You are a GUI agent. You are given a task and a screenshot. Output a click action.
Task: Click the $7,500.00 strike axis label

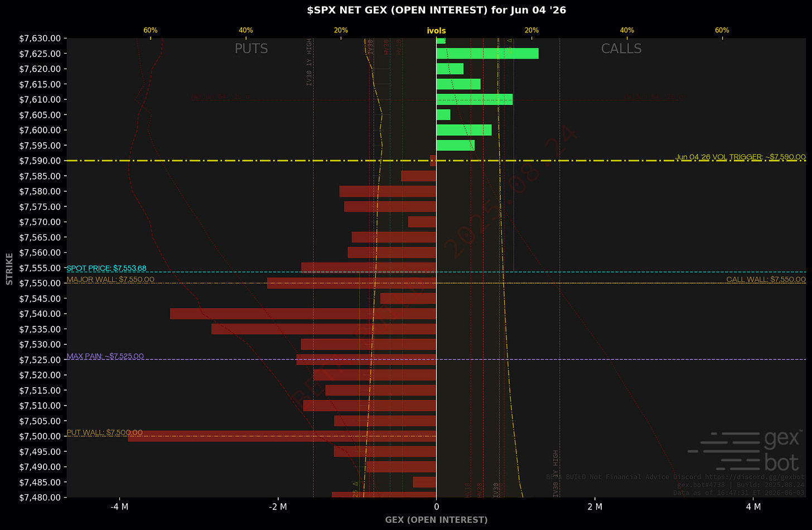pos(40,436)
